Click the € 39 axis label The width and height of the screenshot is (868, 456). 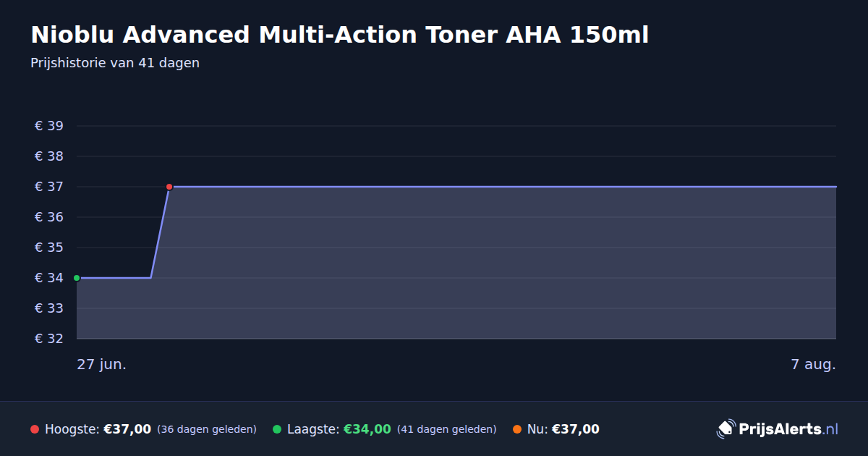point(49,126)
